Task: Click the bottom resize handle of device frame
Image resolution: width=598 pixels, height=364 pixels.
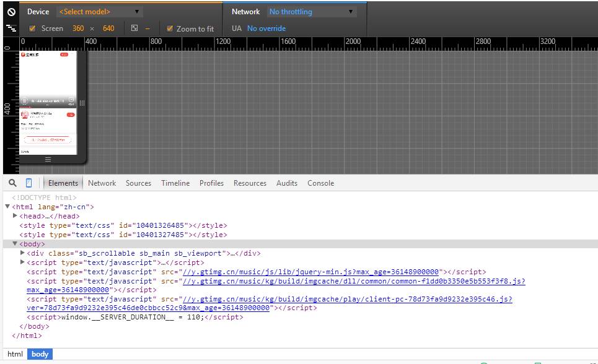Action: click(x=48, y=159)
